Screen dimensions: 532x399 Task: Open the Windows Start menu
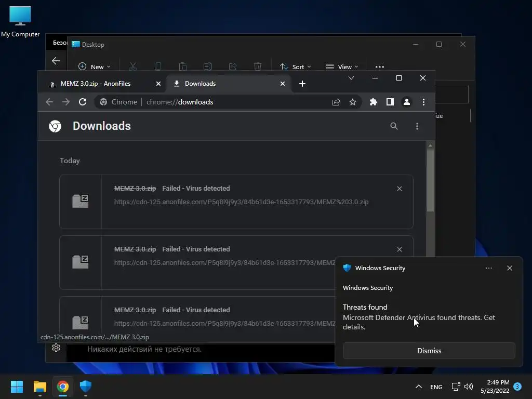[x=17, y=387]
